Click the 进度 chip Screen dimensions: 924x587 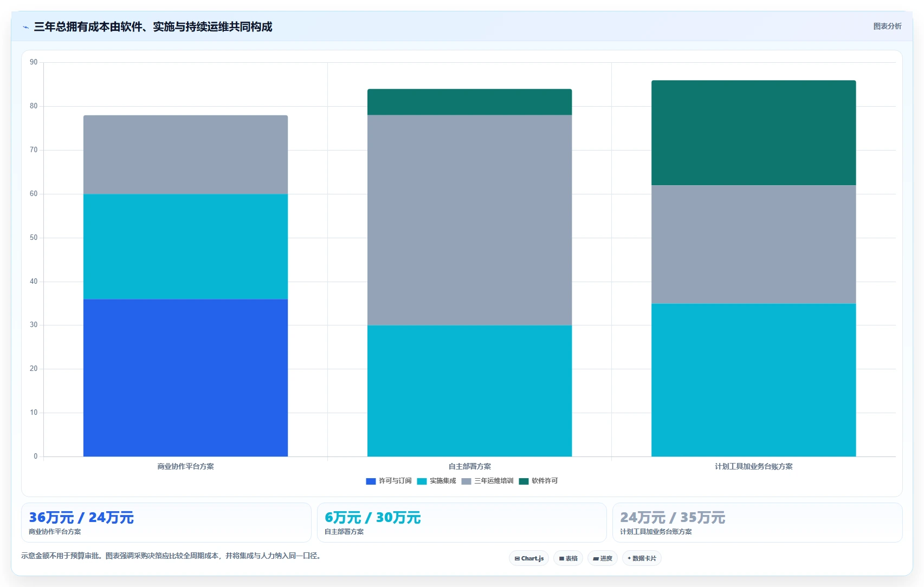tap(603, 558)
